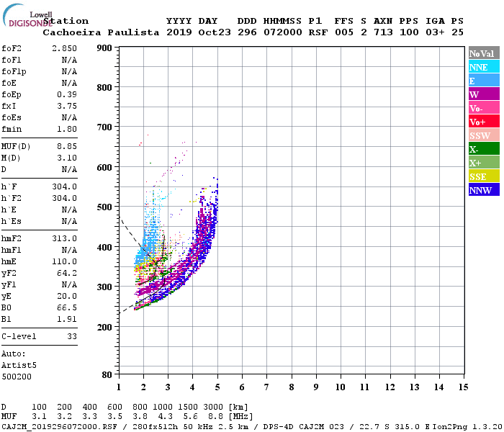Click the 5 MHz frequency axis label
Viewport: 504px width, 432px height.
click(217, 387)
